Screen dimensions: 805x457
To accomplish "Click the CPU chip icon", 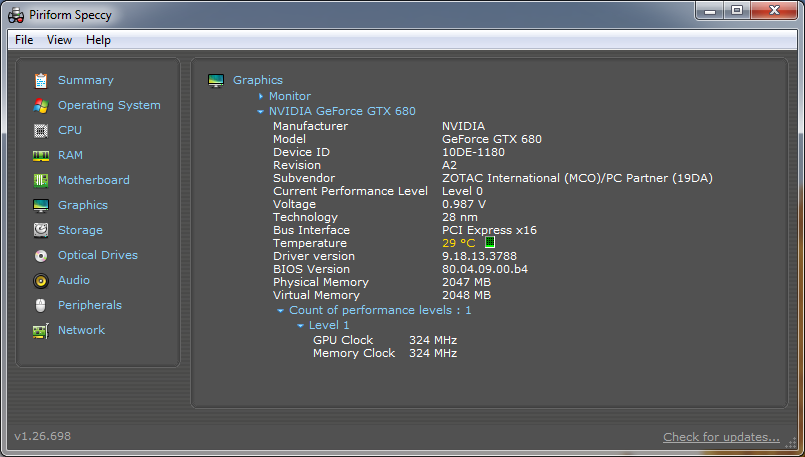I will (41, 130).
